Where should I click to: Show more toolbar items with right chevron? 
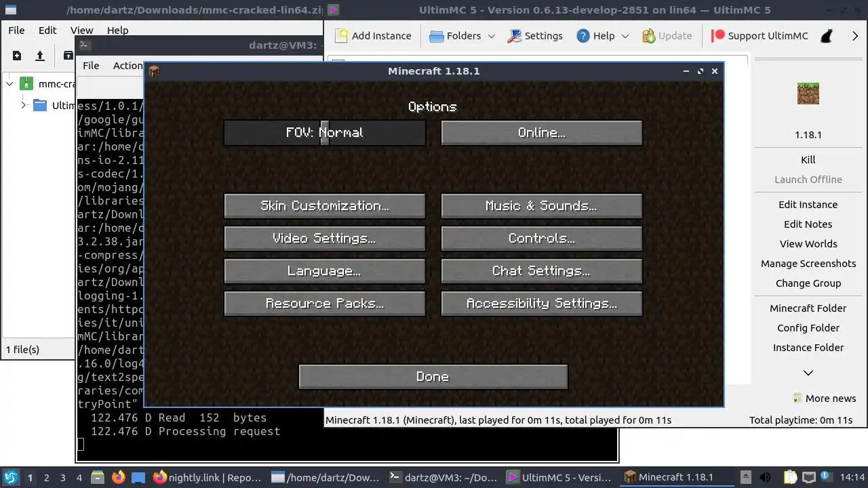click(855, 36)
